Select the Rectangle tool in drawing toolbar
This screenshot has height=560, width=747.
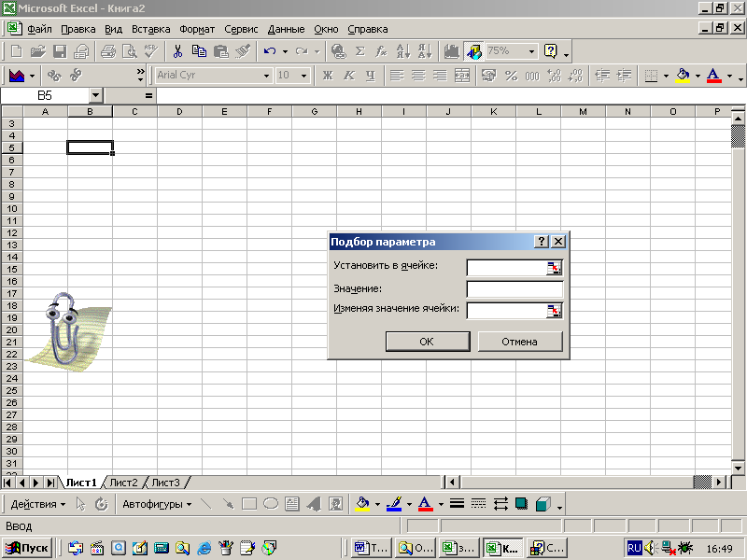(x=249, y=504)
